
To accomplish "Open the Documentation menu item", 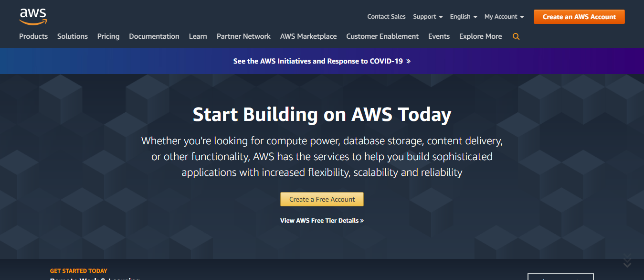I will tap(154, 36).
